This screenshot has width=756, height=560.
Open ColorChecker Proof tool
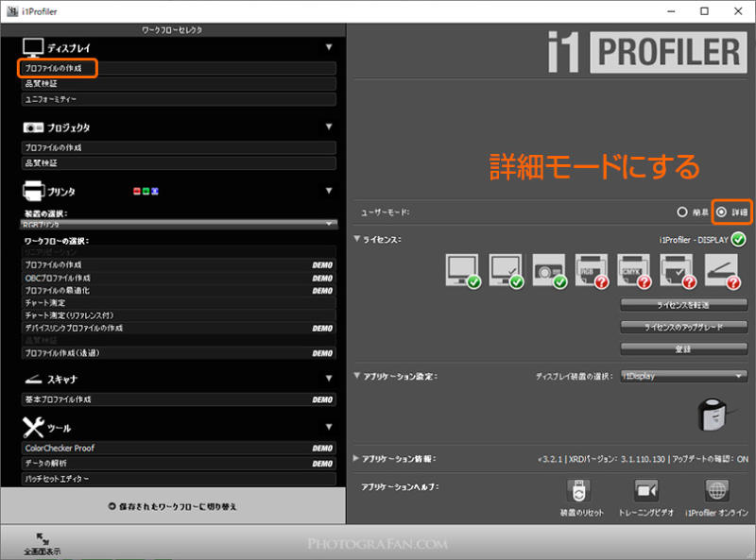point(179,449)
